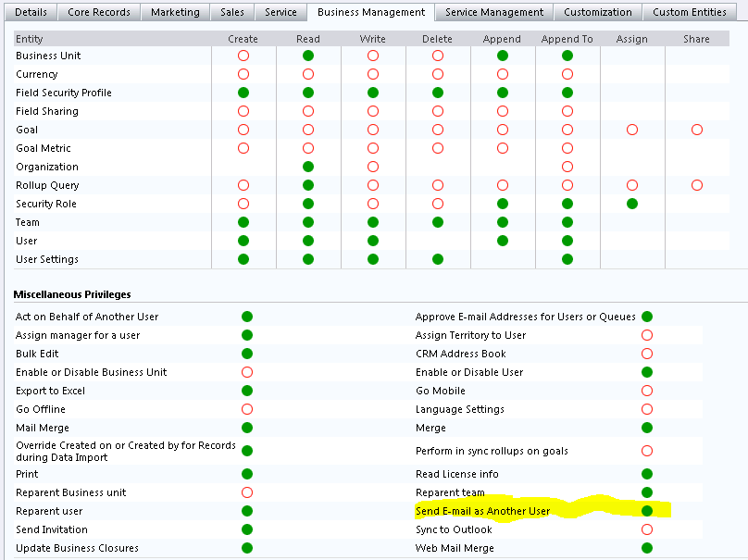Toggle CRM Address Book privilege
This screenshot has height=560, width=748.
point(647,354)
